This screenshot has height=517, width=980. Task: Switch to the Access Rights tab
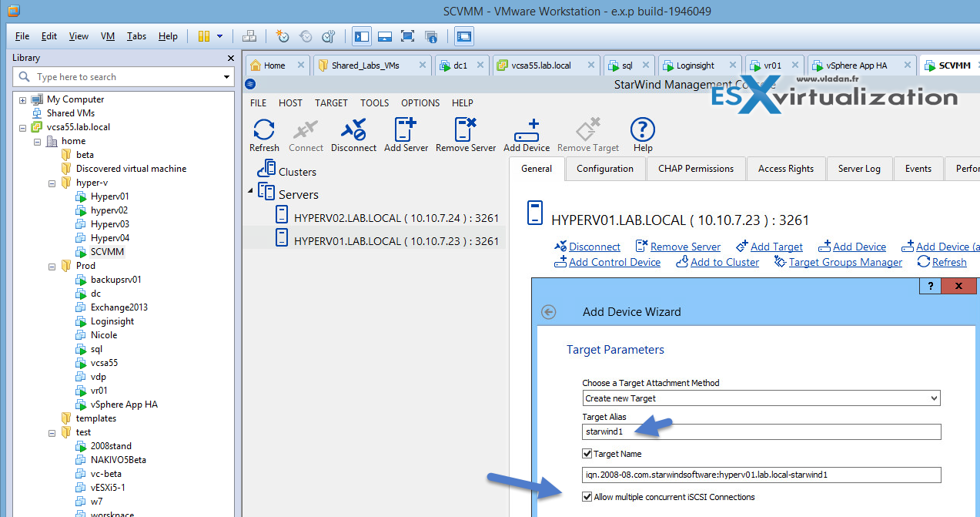(x=786, y=169)
